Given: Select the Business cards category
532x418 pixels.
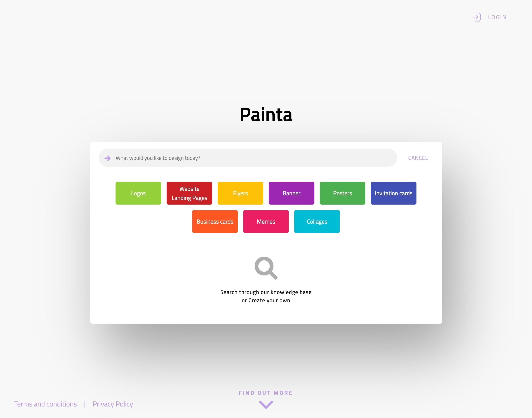Looking at the screenshot, I should (x=215, y=222).
